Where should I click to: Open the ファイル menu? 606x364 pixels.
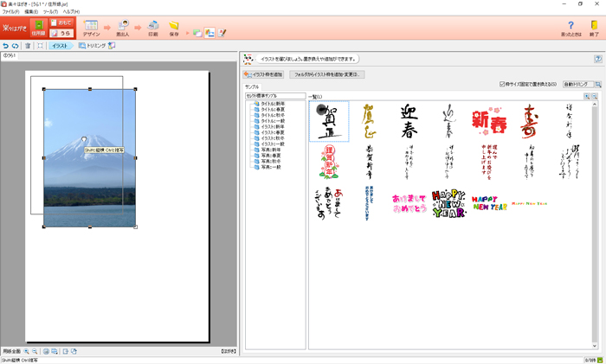(10, 11)
